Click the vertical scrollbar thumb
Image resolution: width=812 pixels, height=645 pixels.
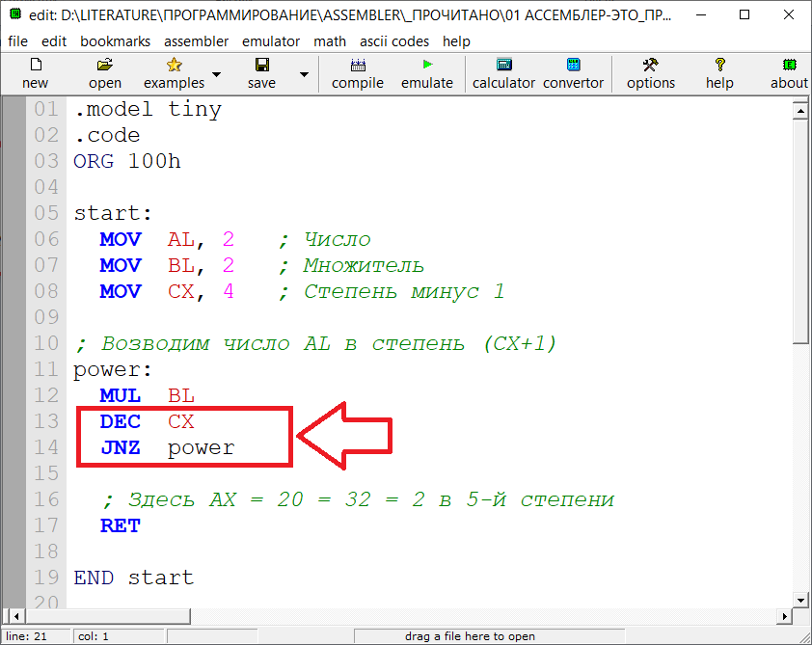(x=800, y=231)
